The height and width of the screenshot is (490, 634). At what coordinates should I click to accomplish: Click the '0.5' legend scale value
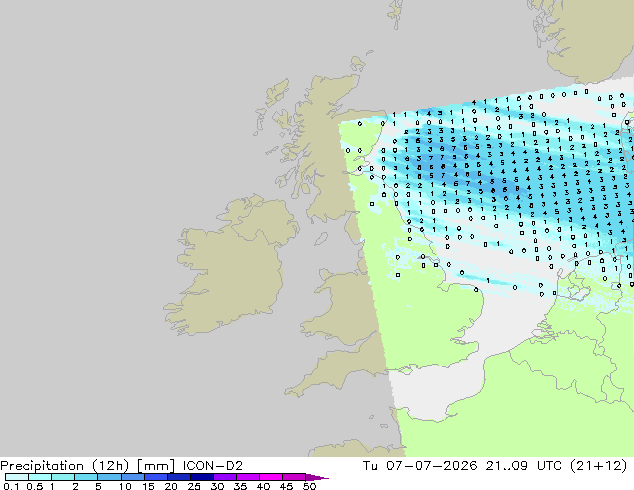34,486
